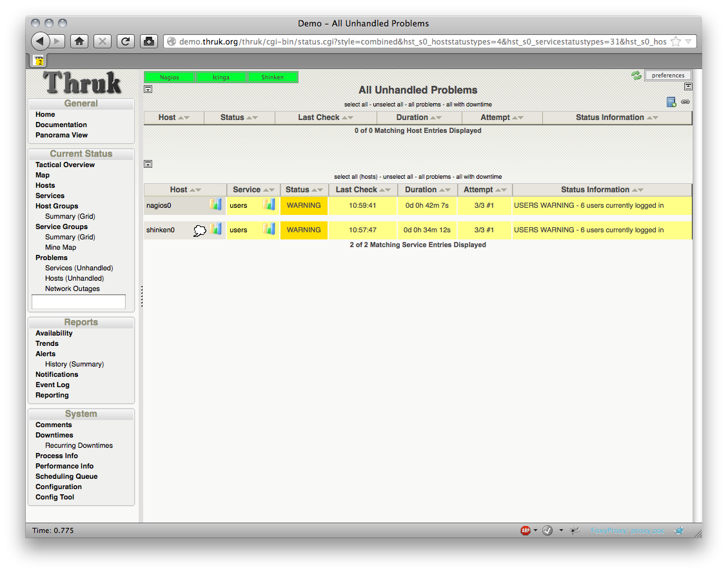This screenshot has height=573, width=728.
Task: Click the graph icon next to shinken0's users service
Action: 269,229
